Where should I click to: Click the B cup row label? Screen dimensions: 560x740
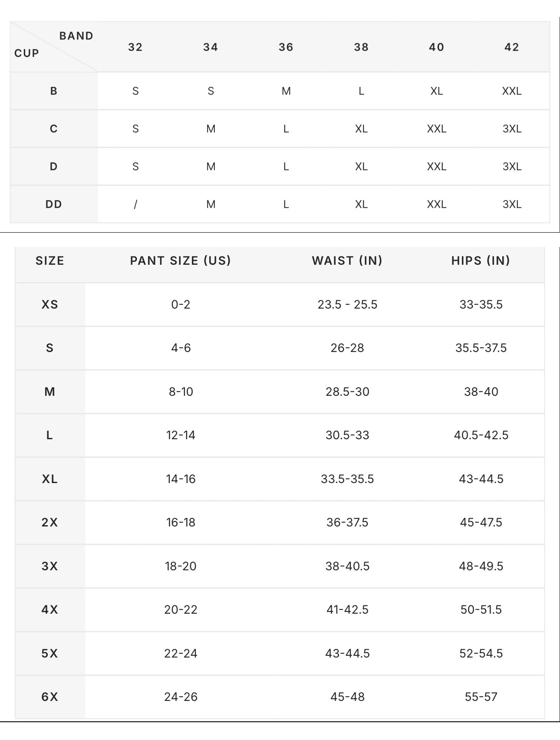(x=54, y=91)
